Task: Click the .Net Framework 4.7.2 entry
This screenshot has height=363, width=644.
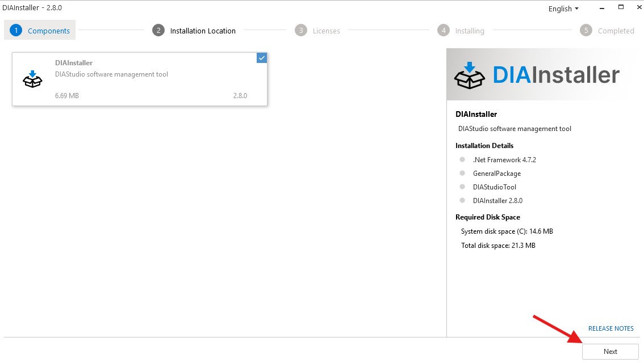Action: 504,160
